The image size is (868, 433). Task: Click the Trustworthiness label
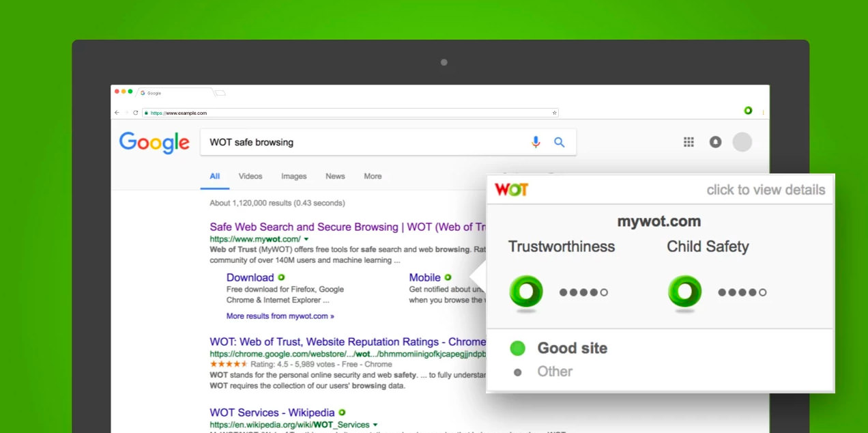coord(562,247)
